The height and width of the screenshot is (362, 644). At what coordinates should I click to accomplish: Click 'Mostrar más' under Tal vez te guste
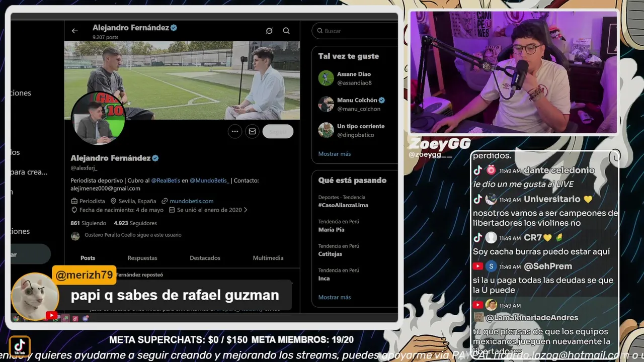335,154
